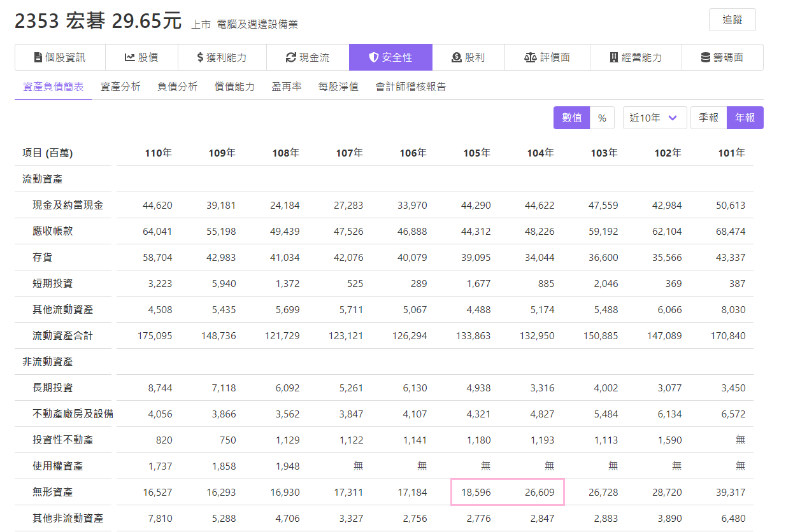Toggle display to 數值 mode
This screenshot has height=532, width=786.
click(x=572, y=118)
